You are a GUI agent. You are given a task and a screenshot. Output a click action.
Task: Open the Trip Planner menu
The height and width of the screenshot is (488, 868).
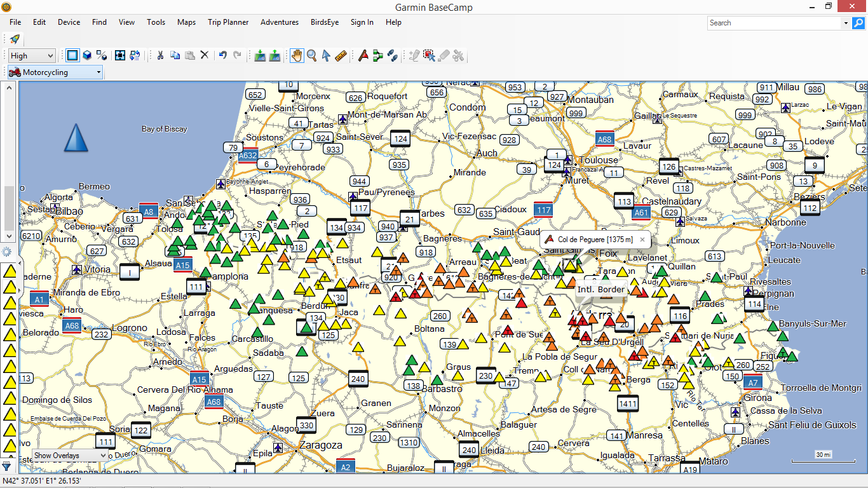click(x=228, y=22)
